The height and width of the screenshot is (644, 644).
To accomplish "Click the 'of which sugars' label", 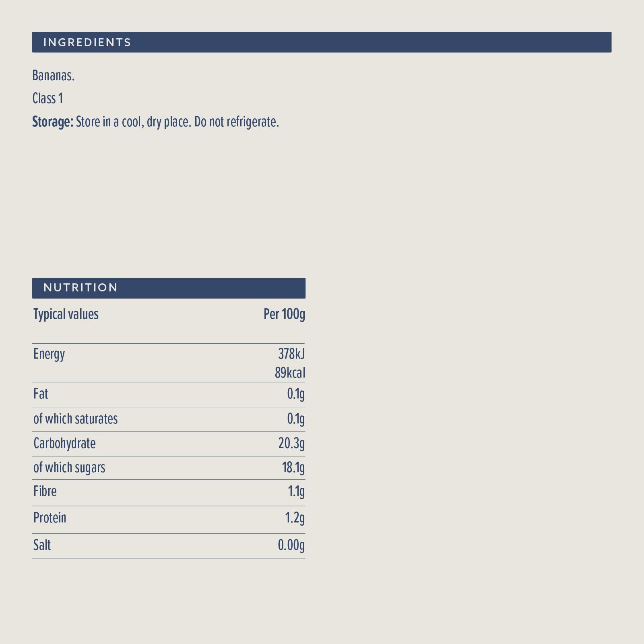I will pos(69,468).
